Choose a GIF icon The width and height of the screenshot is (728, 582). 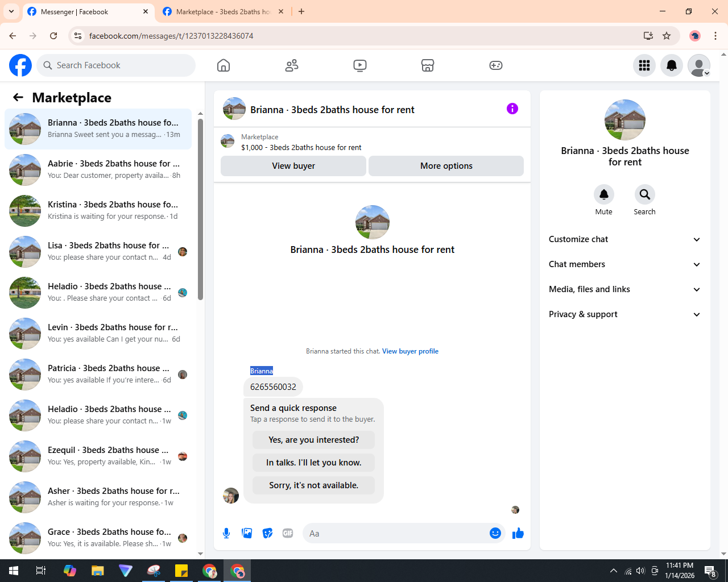coord(288,533)
